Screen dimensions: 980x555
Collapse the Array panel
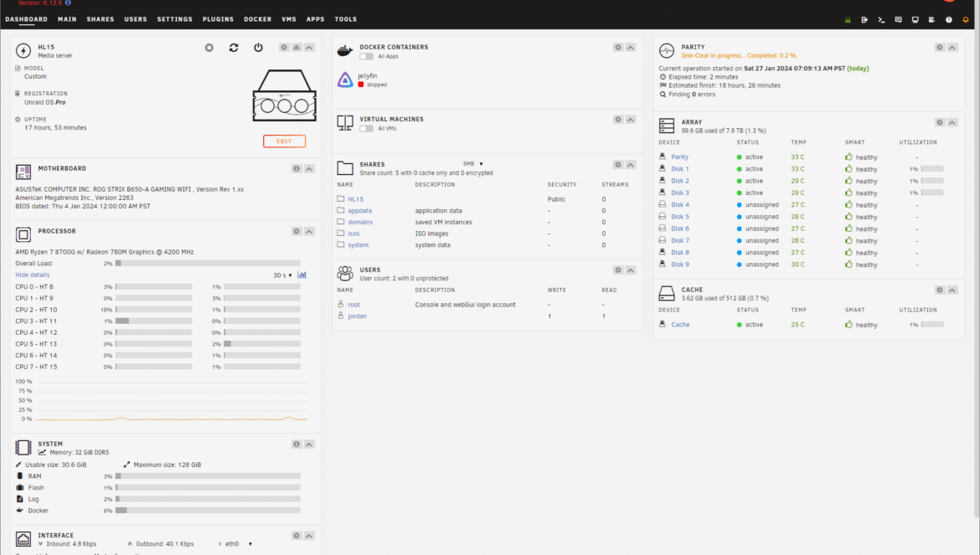pos(952,122)
